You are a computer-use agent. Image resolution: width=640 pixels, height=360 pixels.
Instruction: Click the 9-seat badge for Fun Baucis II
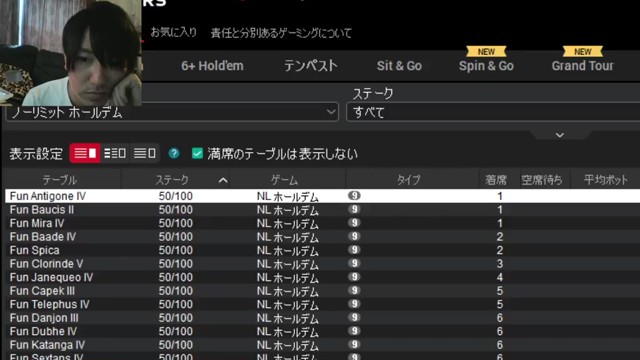pos(354,209)
